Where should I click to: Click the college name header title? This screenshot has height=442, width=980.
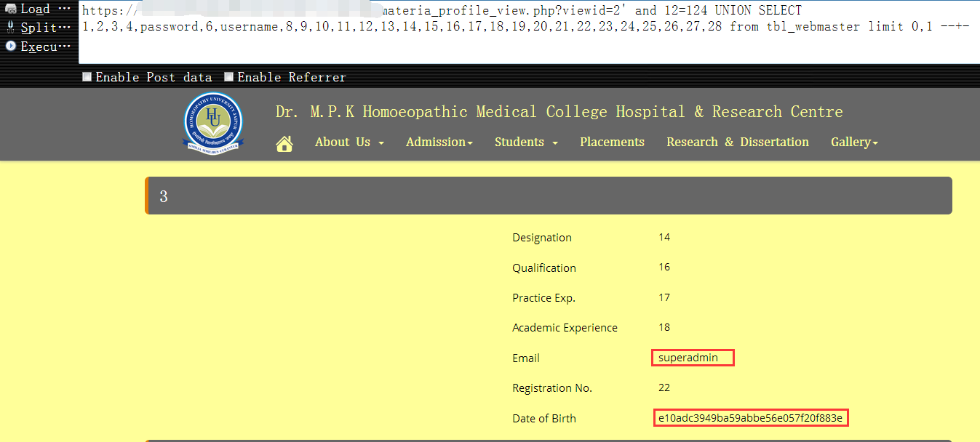point(559,112)
